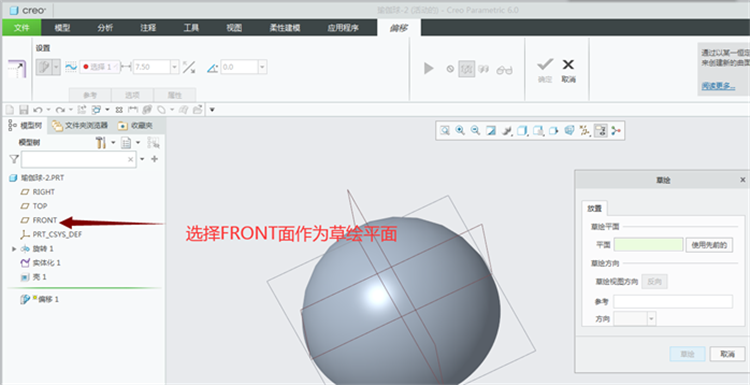Open the direction dropdown in sketch dialog
This screenshot has height=385, width=750.
[x=651, y=319]
